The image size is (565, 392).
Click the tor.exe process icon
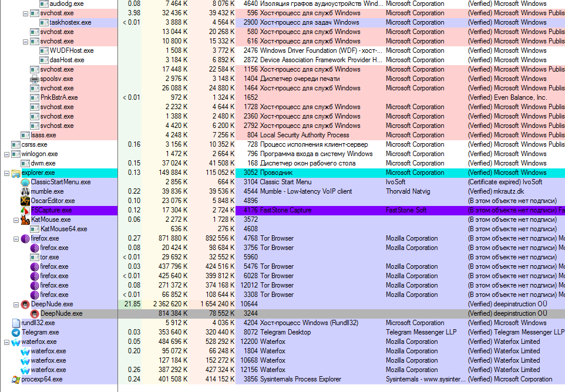35,257
